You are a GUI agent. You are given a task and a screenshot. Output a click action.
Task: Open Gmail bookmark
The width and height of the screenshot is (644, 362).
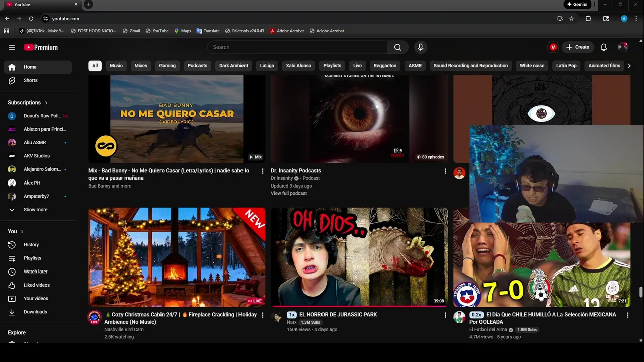point(131,31)
